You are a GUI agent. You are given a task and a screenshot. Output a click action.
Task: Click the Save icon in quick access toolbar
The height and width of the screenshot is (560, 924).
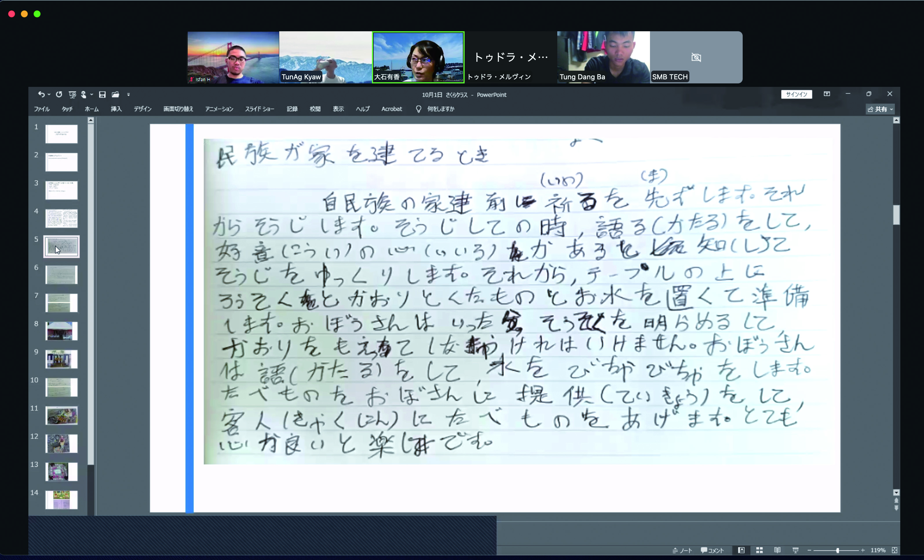click(102, 94)
